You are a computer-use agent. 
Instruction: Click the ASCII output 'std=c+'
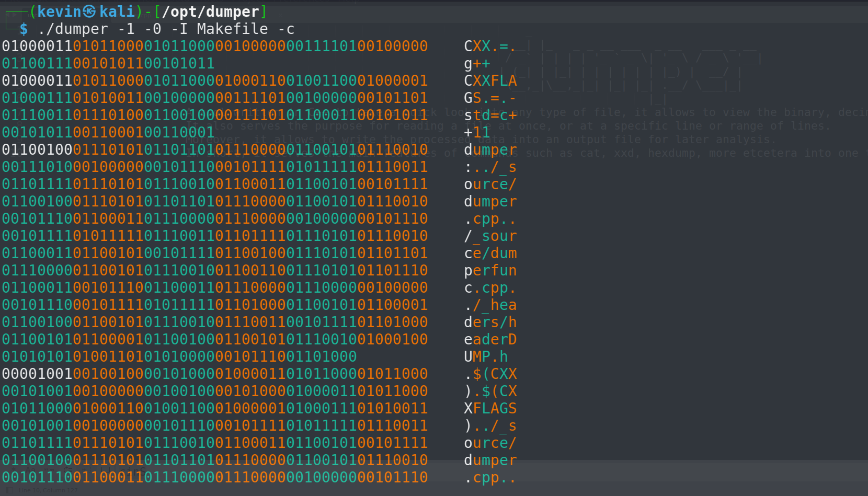(x=490, y=115)
